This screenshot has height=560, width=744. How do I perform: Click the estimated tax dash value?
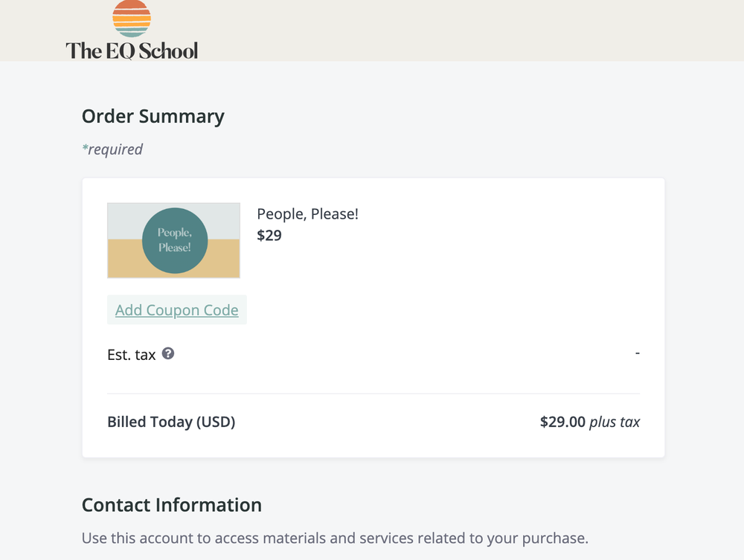click(638, 353)
